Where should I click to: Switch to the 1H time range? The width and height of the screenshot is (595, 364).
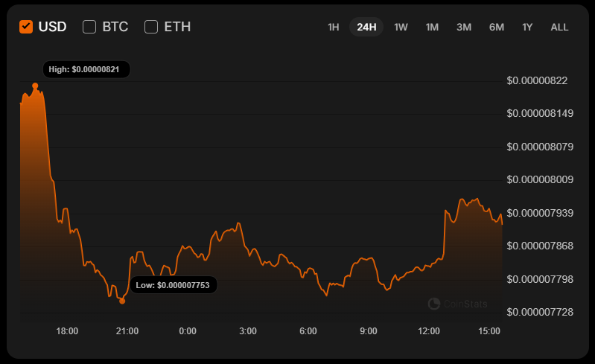pos(334,28)
